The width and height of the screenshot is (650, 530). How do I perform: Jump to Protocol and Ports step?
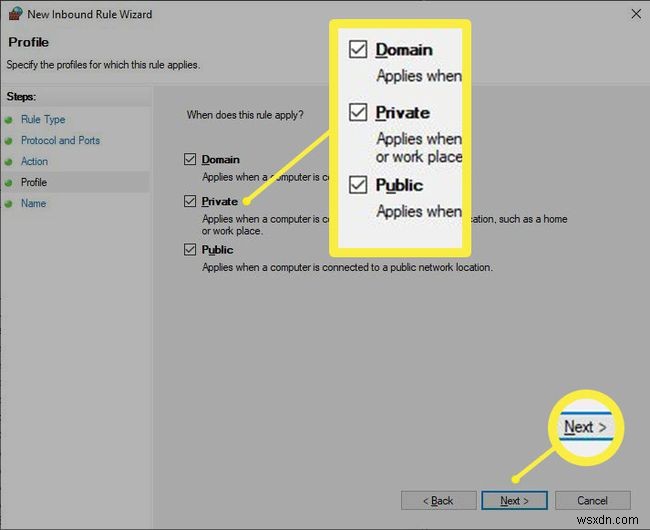[61, 140]
